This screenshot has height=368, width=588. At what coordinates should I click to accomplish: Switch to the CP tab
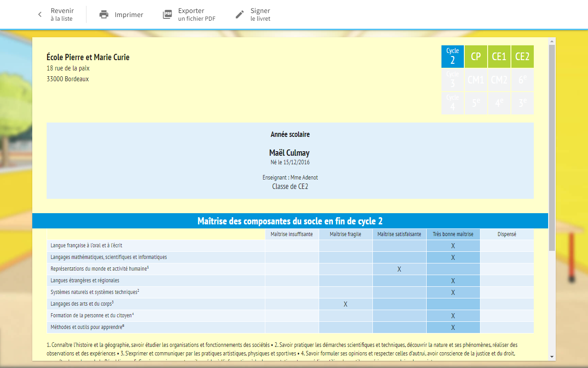pyautogui.click(x=476, y=56)
